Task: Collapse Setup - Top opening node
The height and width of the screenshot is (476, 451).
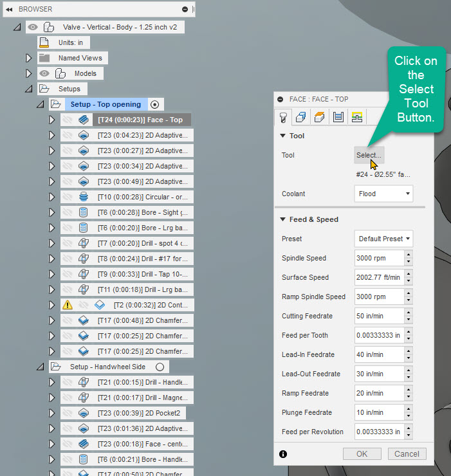Action: pos(41,104)
